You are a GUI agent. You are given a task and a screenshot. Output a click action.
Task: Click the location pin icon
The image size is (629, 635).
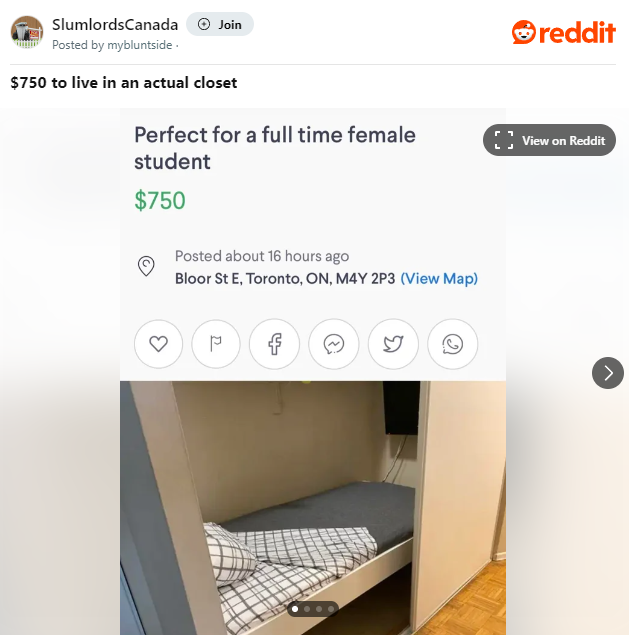pos(146,266)
